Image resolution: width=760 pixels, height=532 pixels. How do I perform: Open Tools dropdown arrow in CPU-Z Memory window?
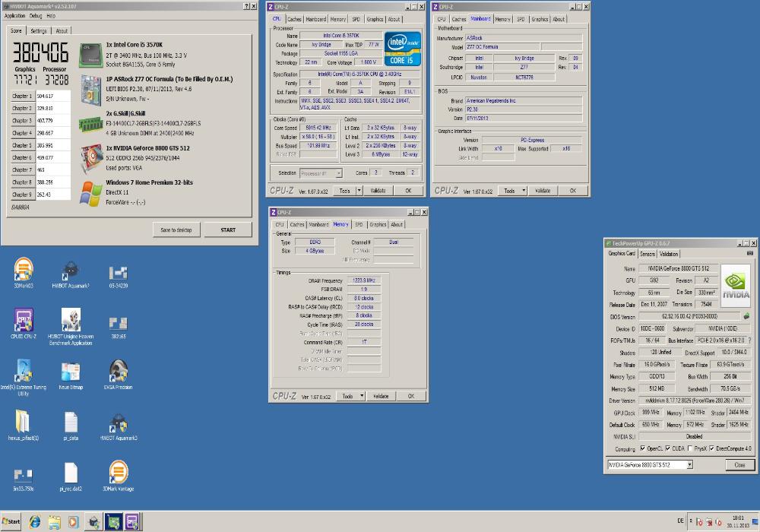click(362, 396)
